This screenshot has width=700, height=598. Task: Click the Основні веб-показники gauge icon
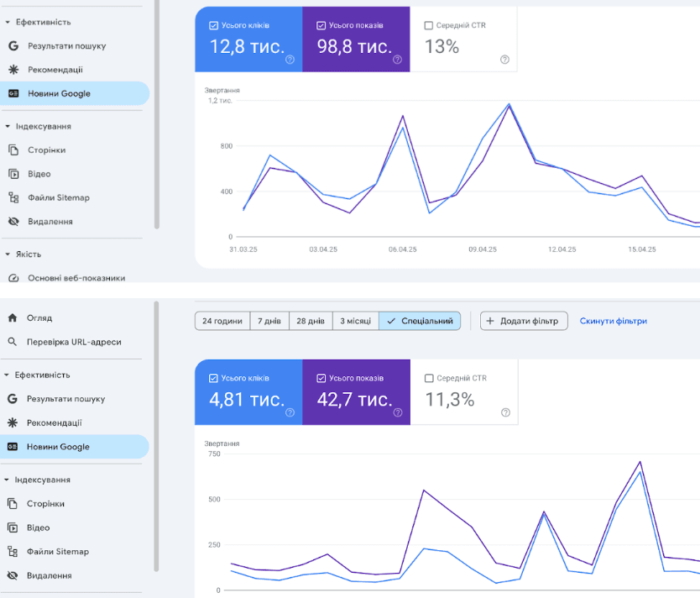tap(13, 278)
